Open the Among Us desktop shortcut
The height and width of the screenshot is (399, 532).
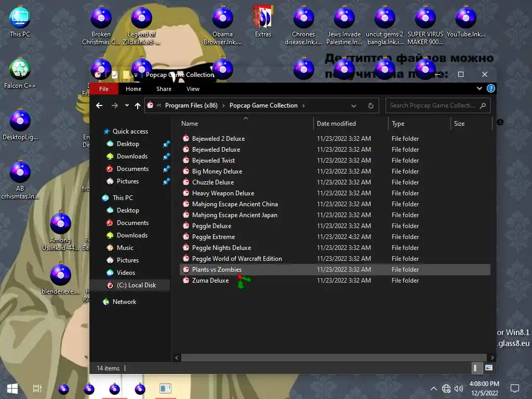click(60, 231)
